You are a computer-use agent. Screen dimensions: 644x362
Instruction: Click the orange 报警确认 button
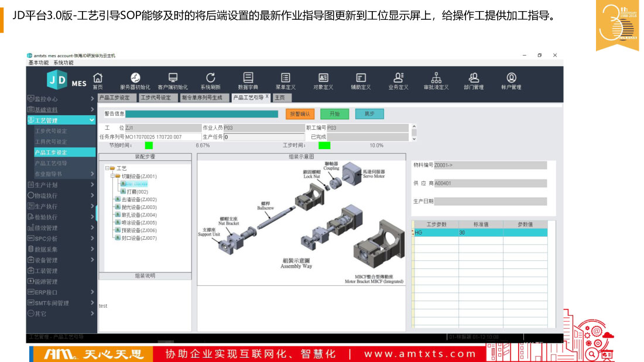(x=300, y=114)
